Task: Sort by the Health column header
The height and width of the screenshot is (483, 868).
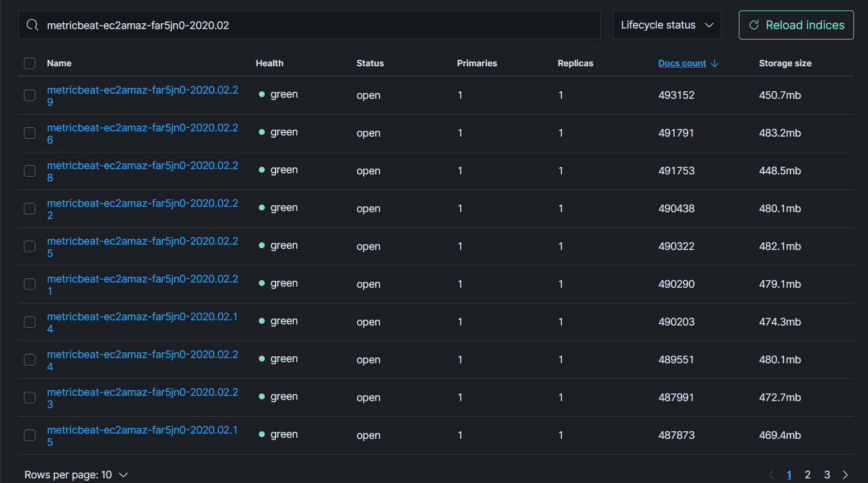Action: [269, 63]
